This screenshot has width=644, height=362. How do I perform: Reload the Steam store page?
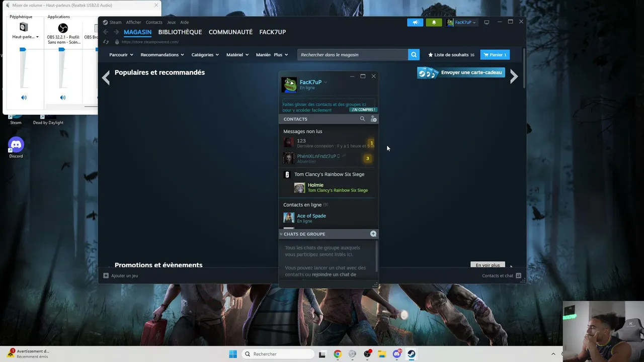click(106, 42)
